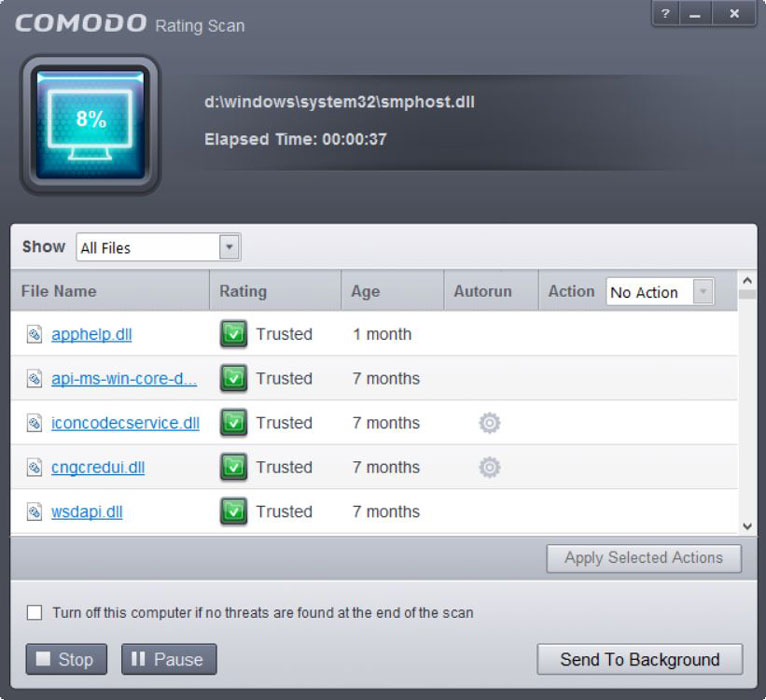
Task: Click the Elapsed Time 00:00:37 text
Action: coord(295,140)
